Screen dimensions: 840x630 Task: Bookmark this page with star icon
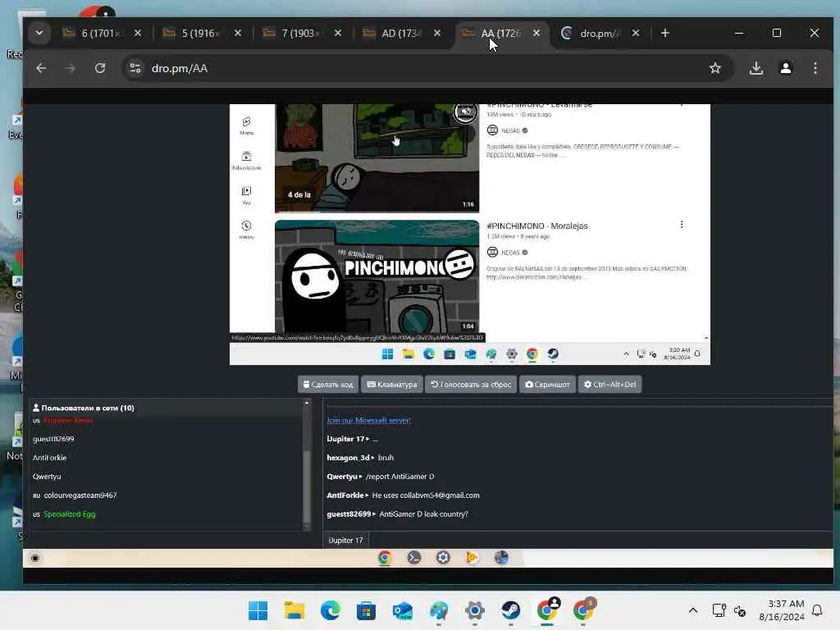click(714, 68)
